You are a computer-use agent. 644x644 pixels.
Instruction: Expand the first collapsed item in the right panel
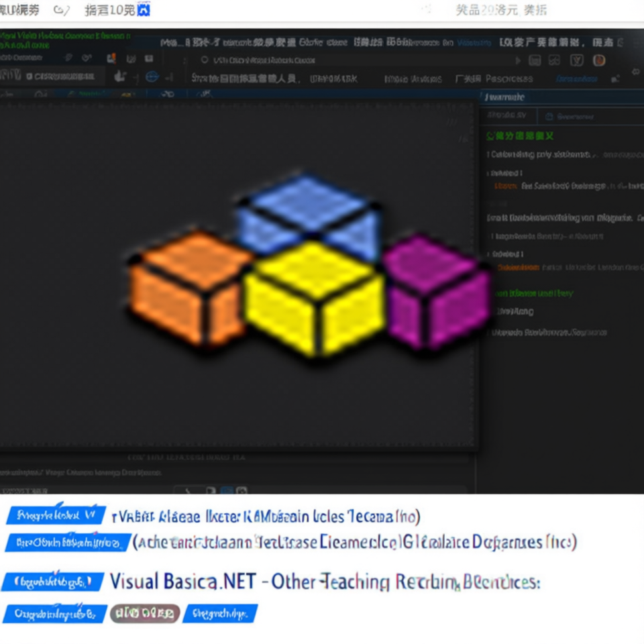[505, 173]
